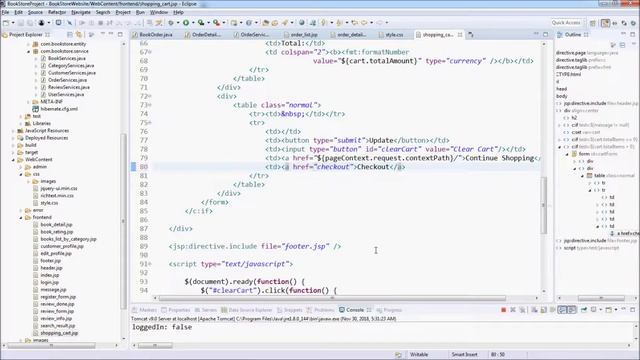Maximize the editor area

point(545,34)
